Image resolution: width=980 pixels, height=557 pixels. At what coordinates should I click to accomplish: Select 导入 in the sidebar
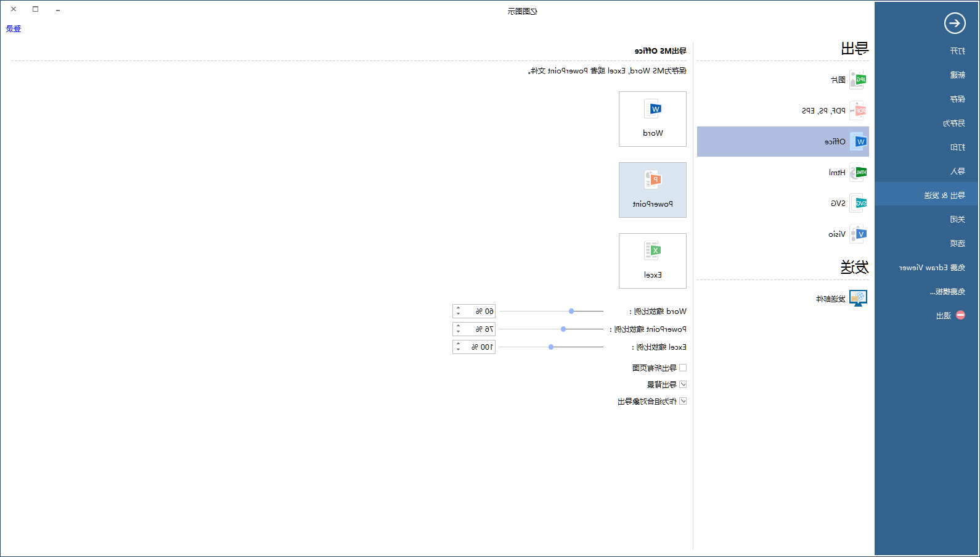pyautogui.click(x=957, y=171)
